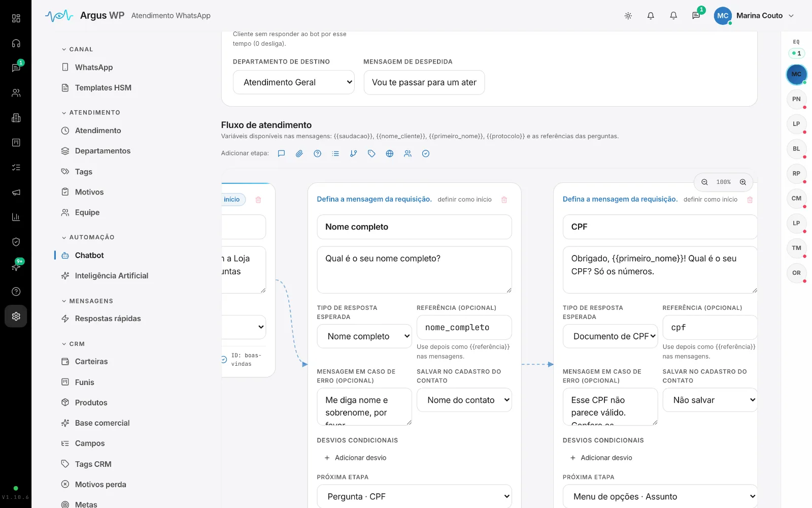Image resolution: width=812 pixels, height=508 pixels.
Task: Edit the CPF step title field
Action: point(660,227)
